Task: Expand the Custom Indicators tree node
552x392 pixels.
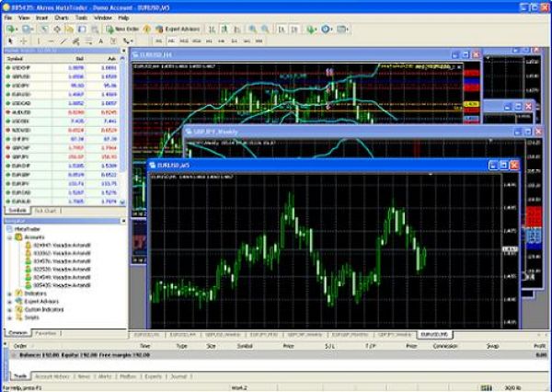Action: point(10,308)
